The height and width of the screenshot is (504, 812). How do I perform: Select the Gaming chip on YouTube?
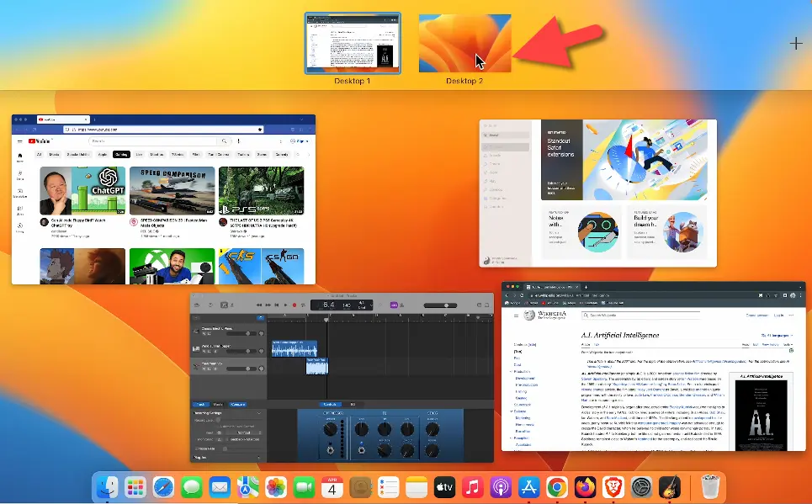tap(122, 154)
